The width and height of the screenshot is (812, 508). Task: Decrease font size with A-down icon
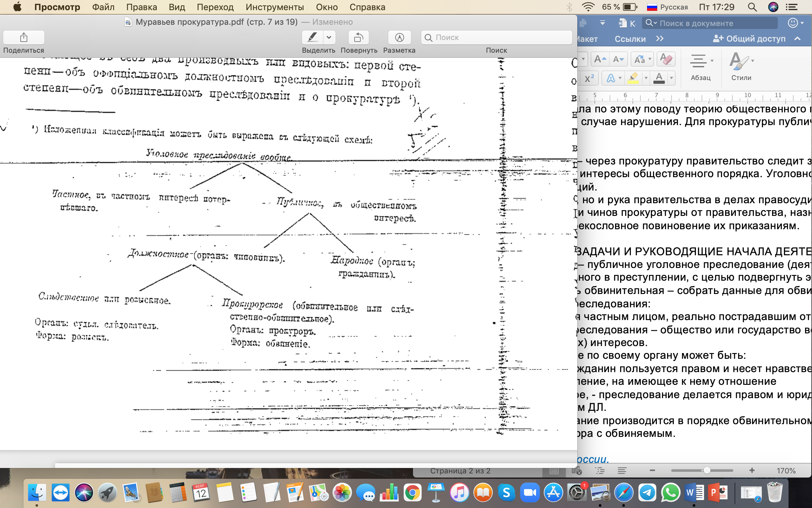click(x=618, y=59)
